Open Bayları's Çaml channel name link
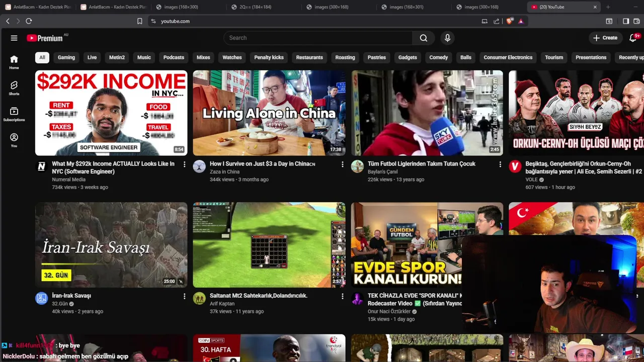Screen dimensions: 644x362 point(382,172)
